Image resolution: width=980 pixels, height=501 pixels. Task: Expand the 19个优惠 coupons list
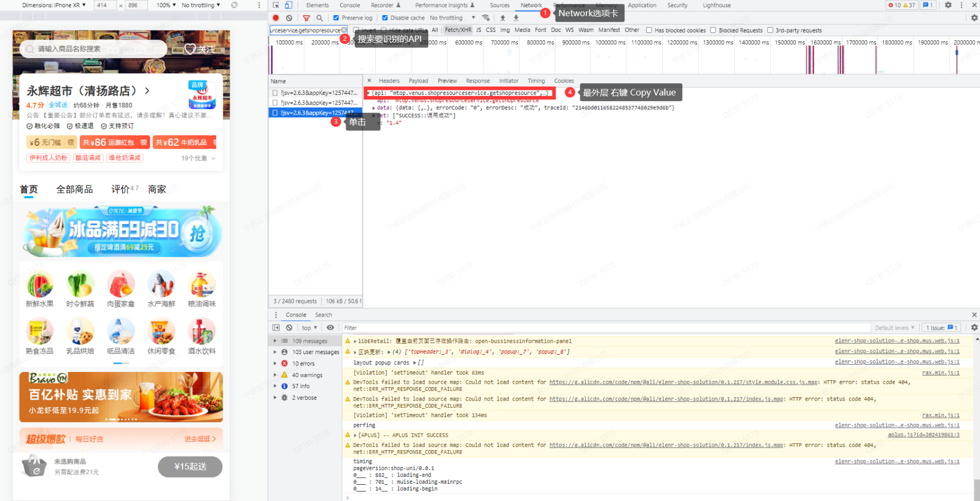click(198, 158)
